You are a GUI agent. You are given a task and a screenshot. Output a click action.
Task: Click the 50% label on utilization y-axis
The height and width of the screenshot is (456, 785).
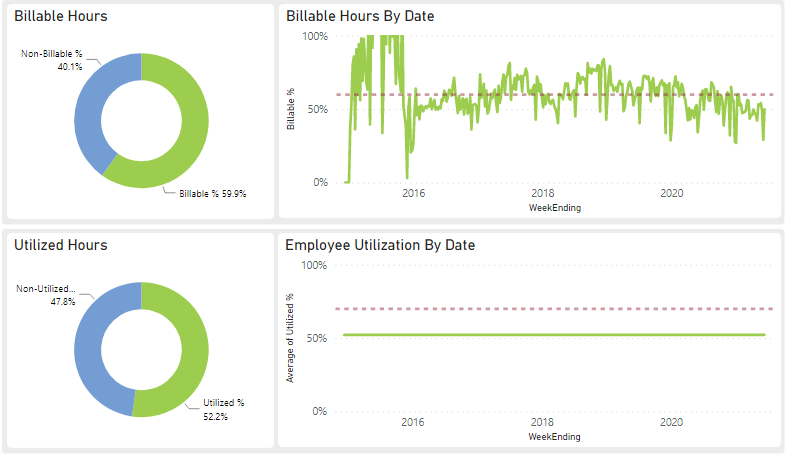317,338
